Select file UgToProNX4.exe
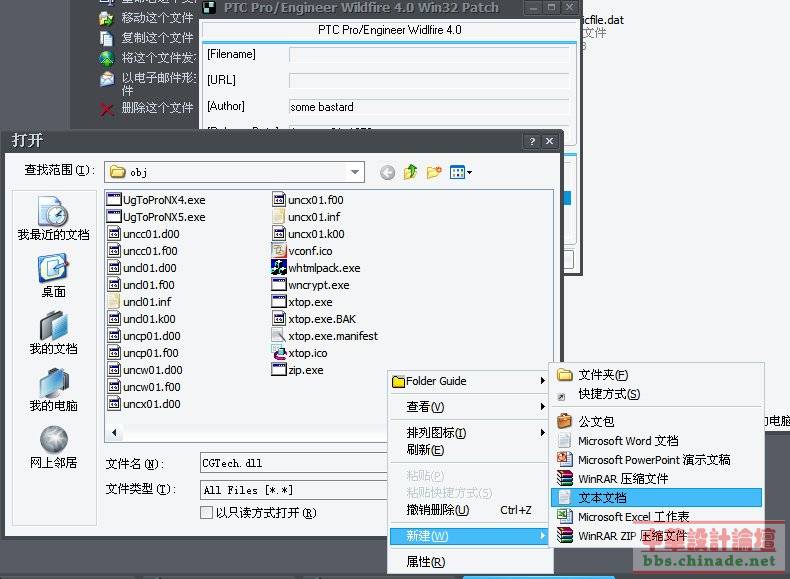 click(157, 200)
